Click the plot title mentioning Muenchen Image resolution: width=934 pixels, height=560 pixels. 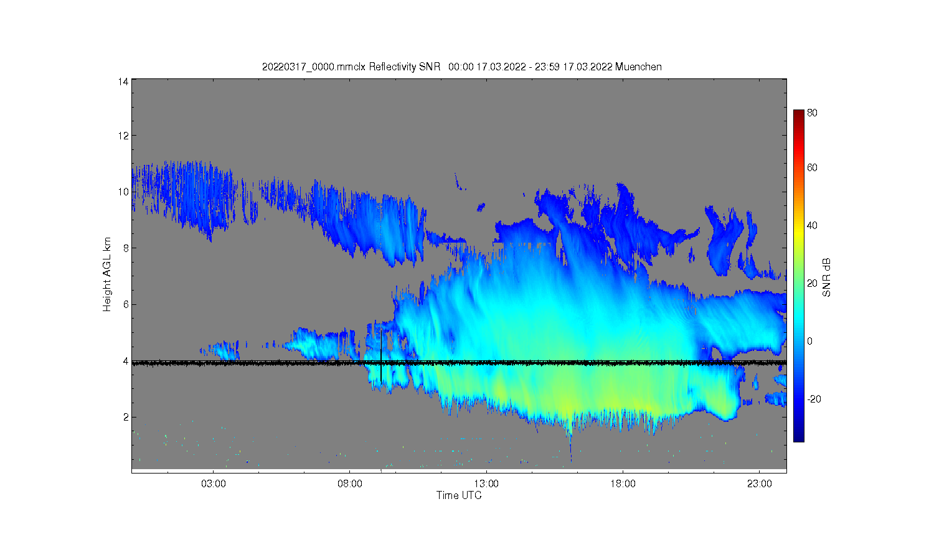point(461,67)
